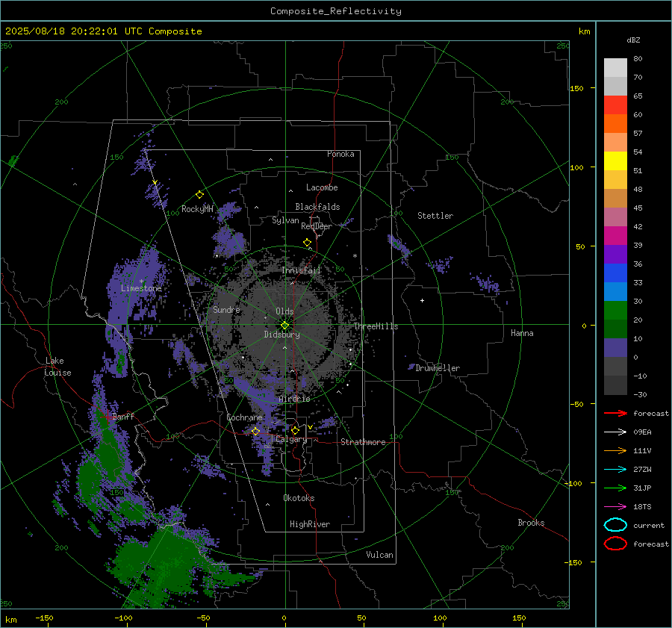The width and height of the screenshot is (672, 628).
Task: Click the Vulcan label
Action: [x=379, y=555]
